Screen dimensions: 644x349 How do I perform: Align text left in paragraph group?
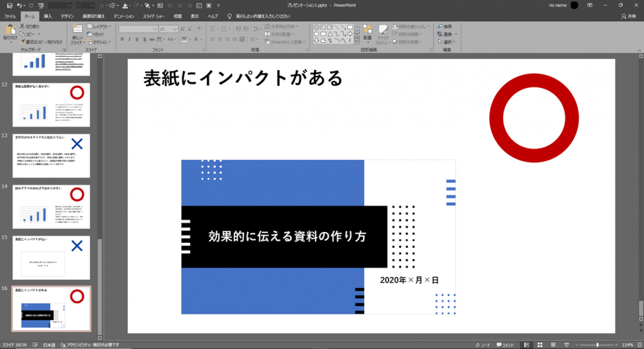[213, 40]
